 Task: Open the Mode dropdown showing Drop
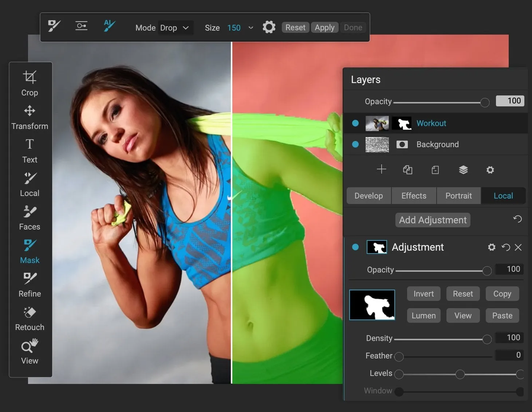click(175, 28)
